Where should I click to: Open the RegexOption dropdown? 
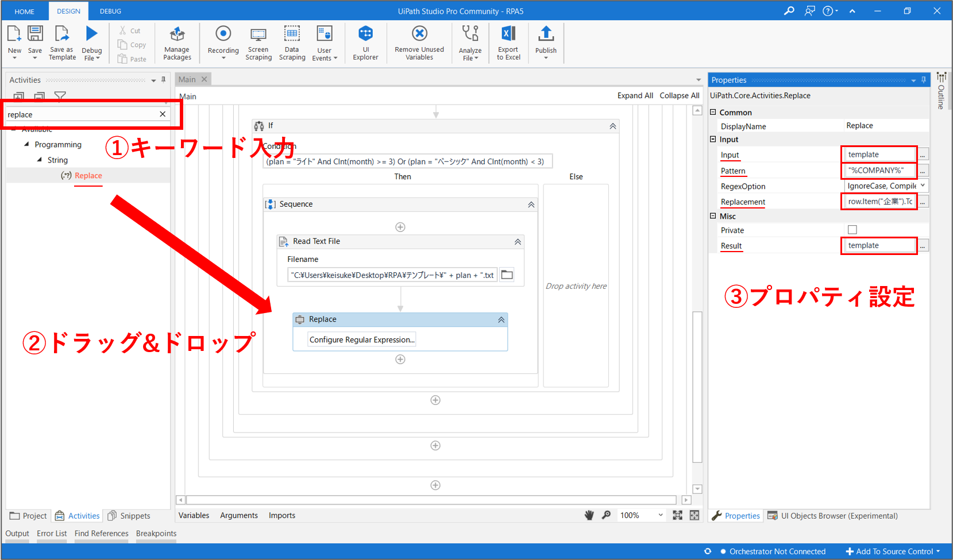(923, 186)
